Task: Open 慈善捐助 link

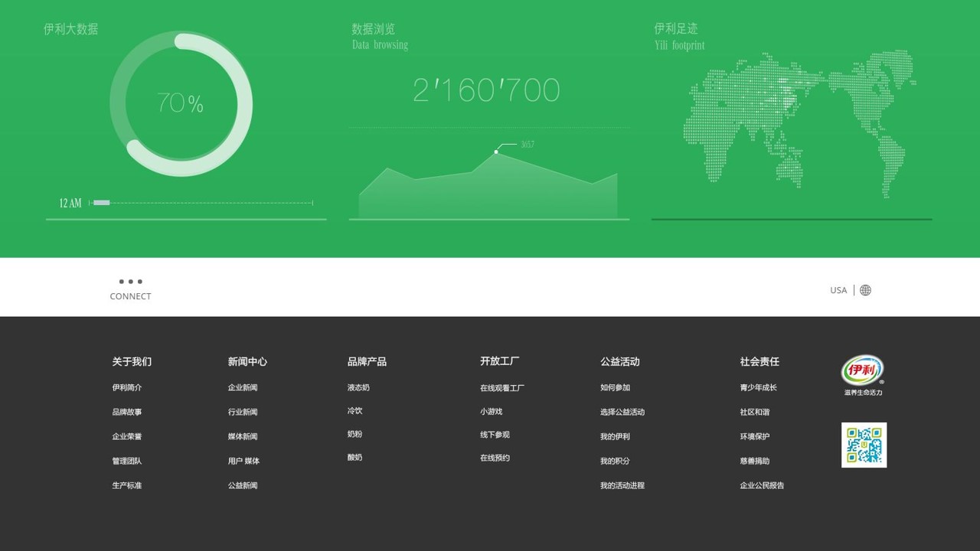Action: [x=755, y=461]
